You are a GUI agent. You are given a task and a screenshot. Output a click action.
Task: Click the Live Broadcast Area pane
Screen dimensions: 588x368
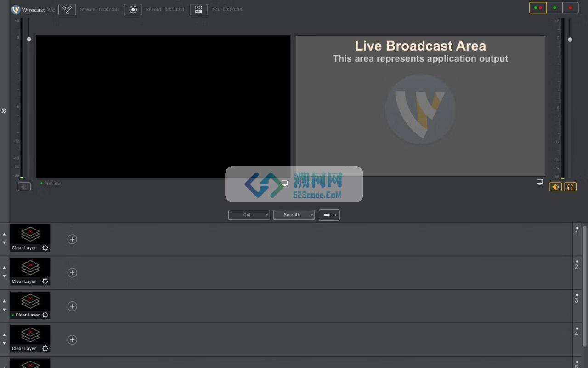(420, 106)
